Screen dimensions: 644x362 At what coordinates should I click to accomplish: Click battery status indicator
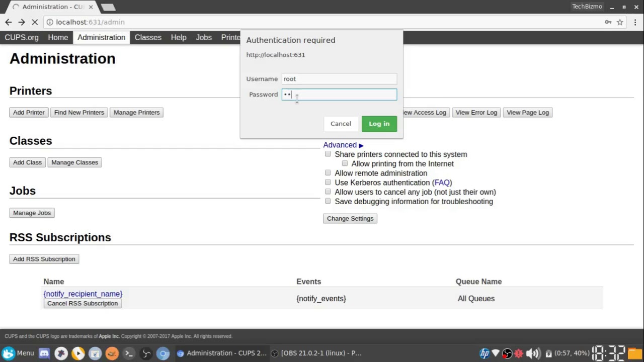click(567, 353)
